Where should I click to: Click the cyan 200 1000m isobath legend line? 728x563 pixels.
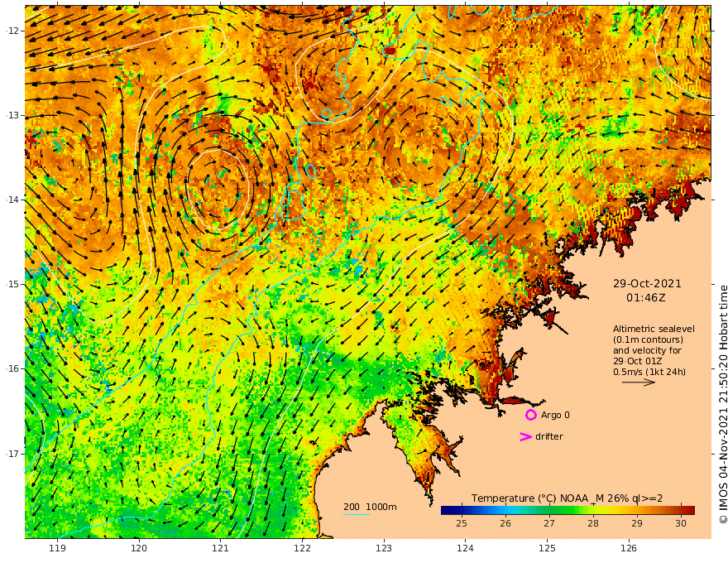(357, 514)
